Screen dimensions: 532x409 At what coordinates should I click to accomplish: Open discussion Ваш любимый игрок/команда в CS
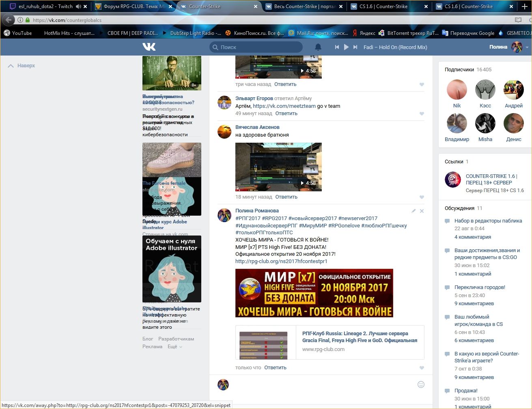coord(478,321)
